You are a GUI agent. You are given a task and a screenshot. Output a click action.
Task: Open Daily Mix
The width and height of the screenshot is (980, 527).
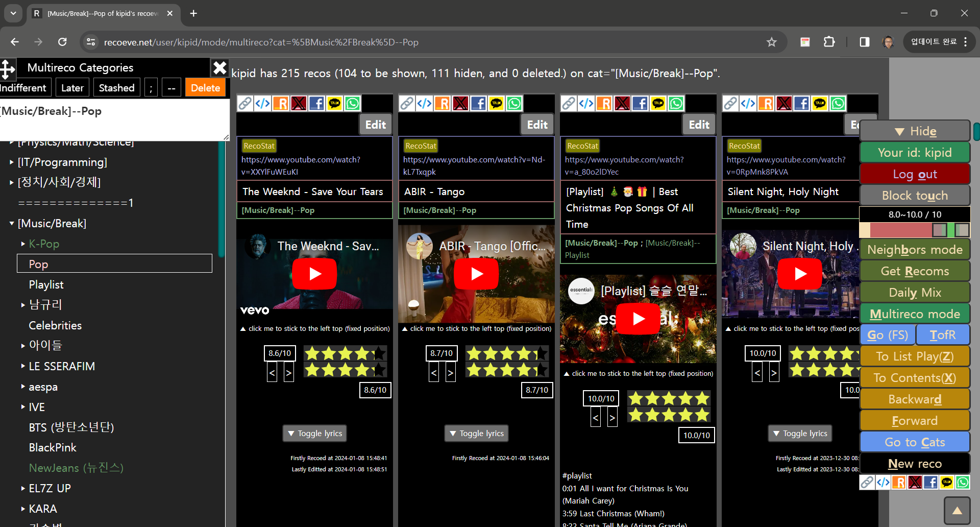[915, 293]
